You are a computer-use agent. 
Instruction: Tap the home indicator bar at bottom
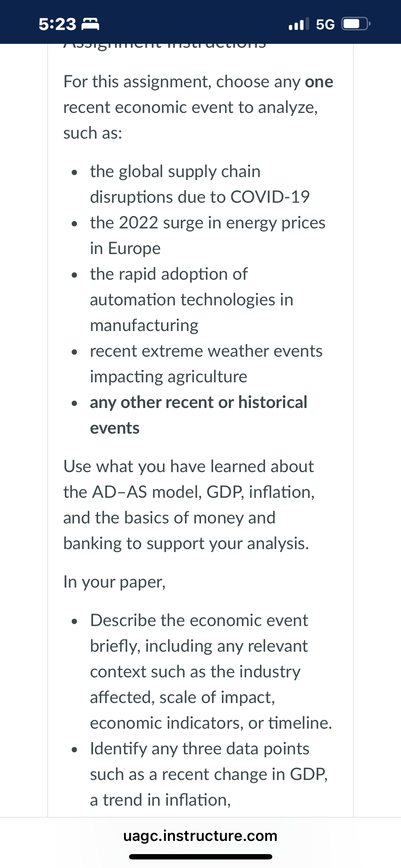click(x=200, y=857)
